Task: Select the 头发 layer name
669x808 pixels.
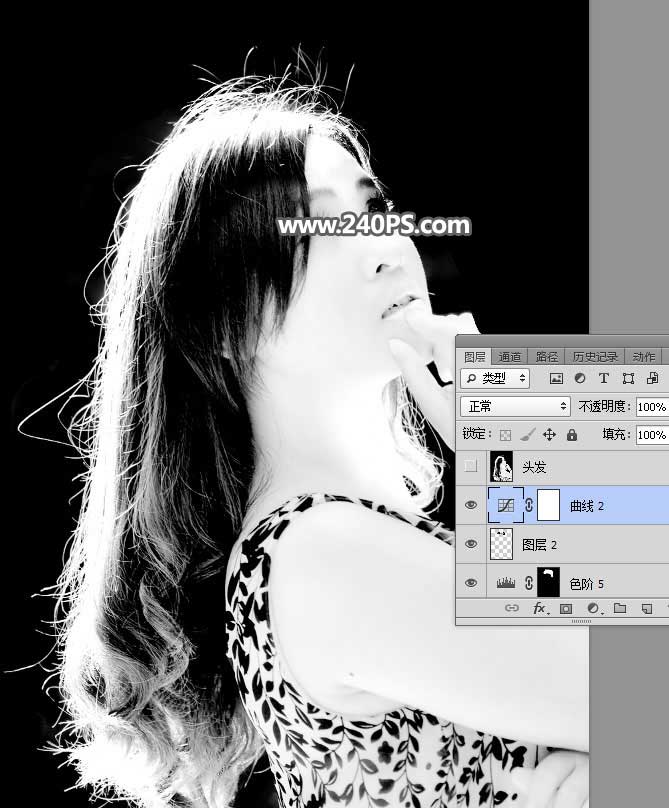Action: [534, 467]
